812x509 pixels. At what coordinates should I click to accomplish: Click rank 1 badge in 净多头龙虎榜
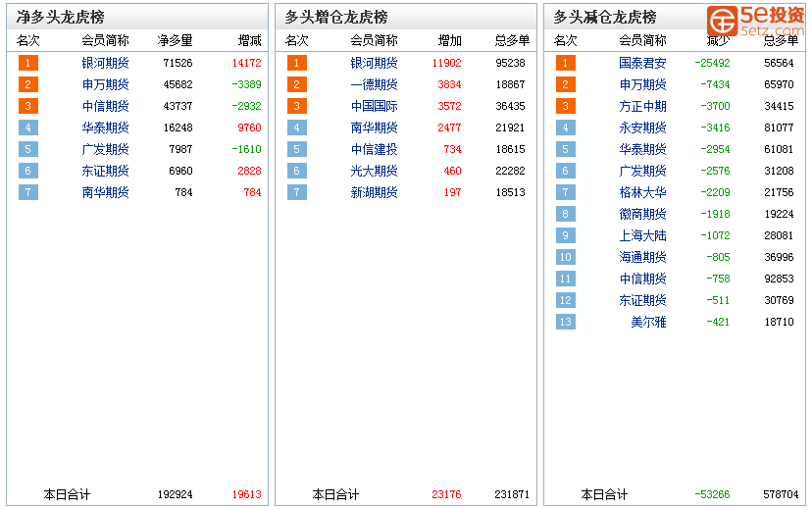(28, 63)
